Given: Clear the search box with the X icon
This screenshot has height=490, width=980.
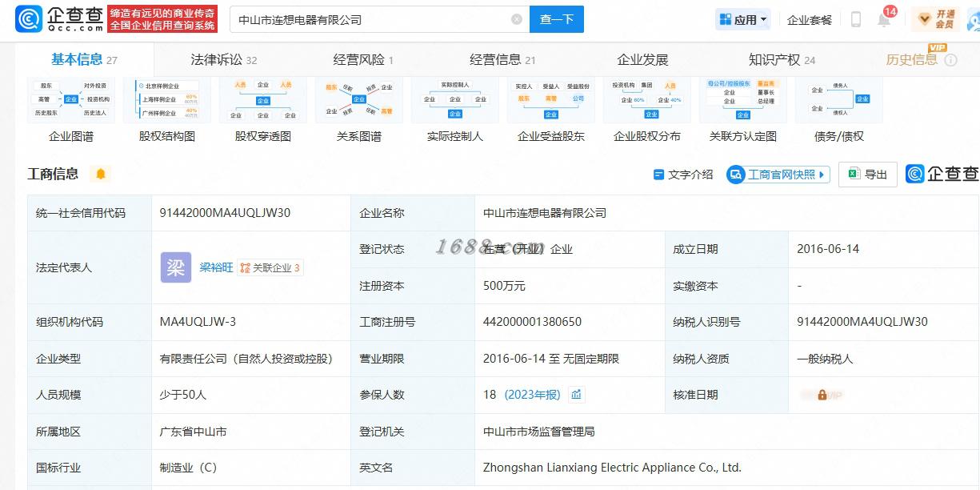Looking at the screenshot, I should 517,19.
